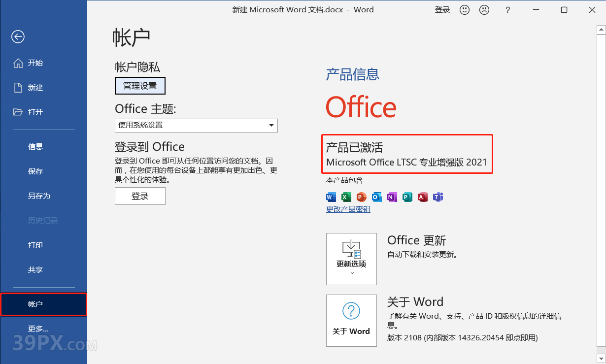This screenshot has width=606, height=364.
Task: Choose 另存为 in the sidebar
Action: point(43,196)
